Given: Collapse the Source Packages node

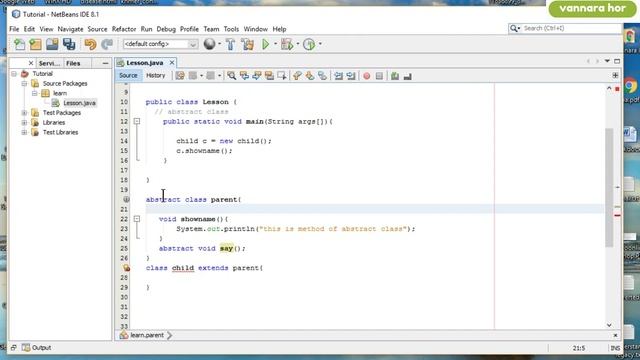Looking at the screenshot, I should [x=24, y=83].
